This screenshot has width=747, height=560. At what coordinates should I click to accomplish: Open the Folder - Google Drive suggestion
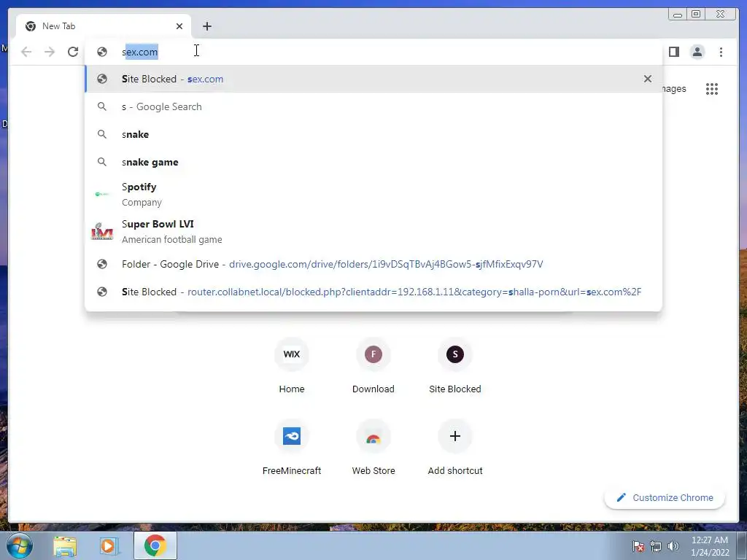coord(373,264)
